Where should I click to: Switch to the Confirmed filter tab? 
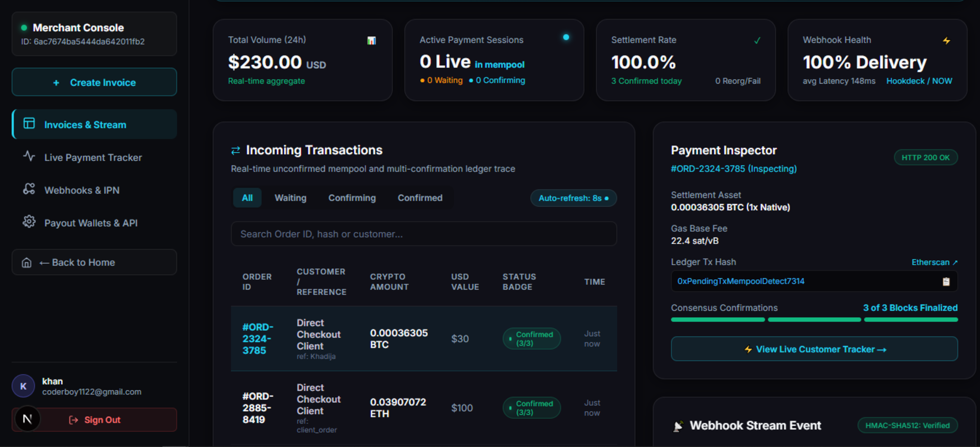pos(420,198)
